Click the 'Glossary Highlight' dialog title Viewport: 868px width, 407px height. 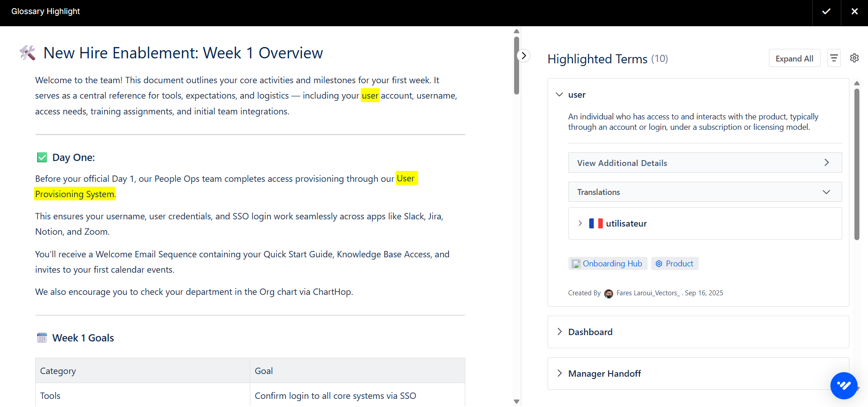point(46,11)
